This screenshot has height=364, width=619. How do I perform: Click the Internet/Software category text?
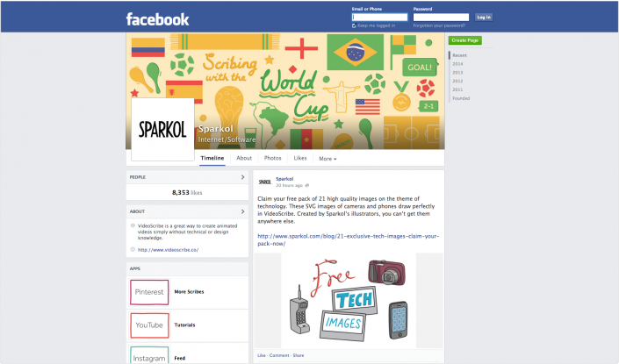tap(227, 139)
